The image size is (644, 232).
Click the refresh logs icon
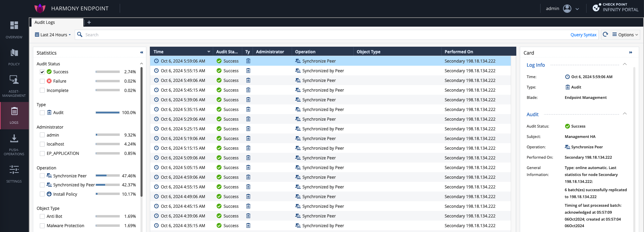[x=605, y=35]
